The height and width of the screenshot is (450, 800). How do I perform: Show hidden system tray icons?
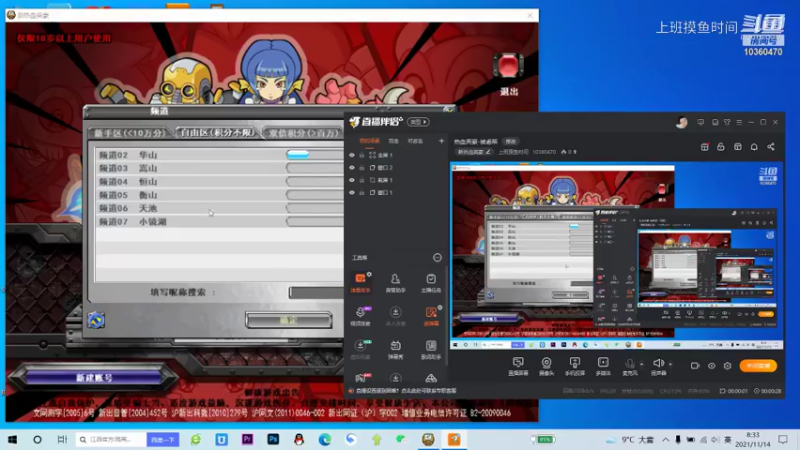[666, 439]
